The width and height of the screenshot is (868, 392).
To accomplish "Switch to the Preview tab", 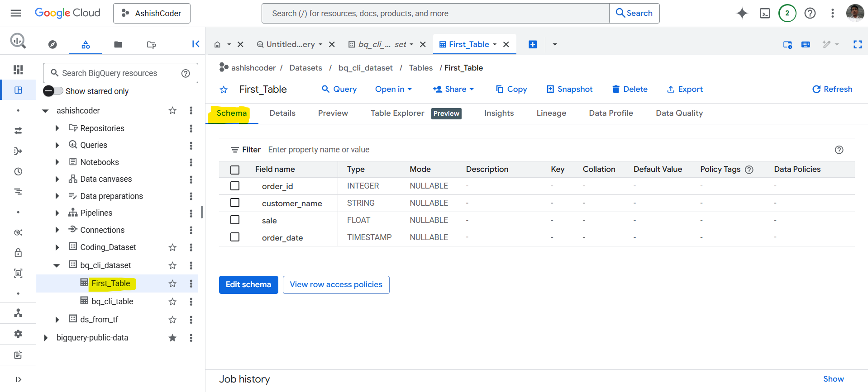I will click(x=333, y=113).
